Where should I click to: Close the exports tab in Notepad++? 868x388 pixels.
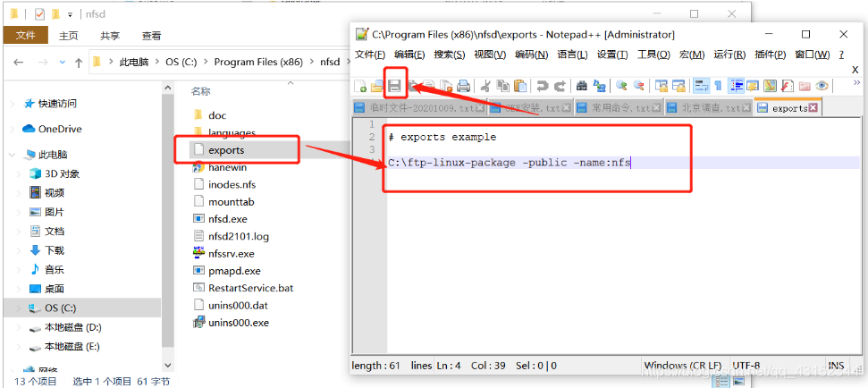click(x=813, y=108)
